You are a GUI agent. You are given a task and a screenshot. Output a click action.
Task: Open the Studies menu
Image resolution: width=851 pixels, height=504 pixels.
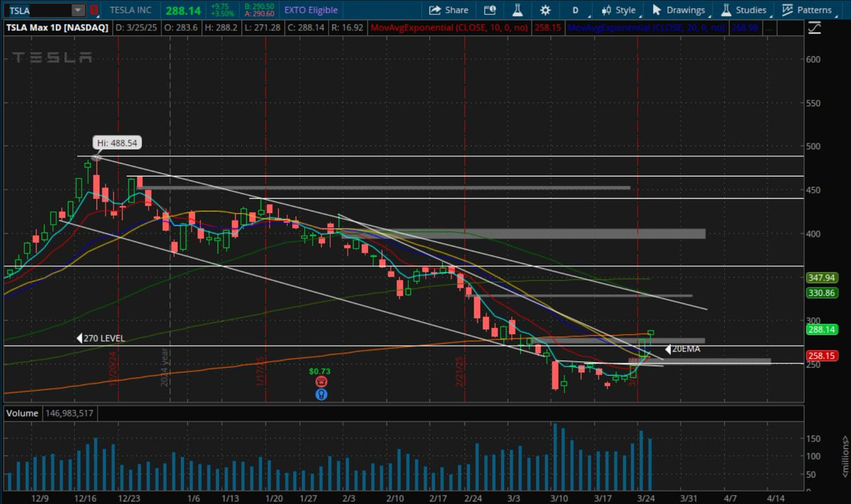coord(744,10)
